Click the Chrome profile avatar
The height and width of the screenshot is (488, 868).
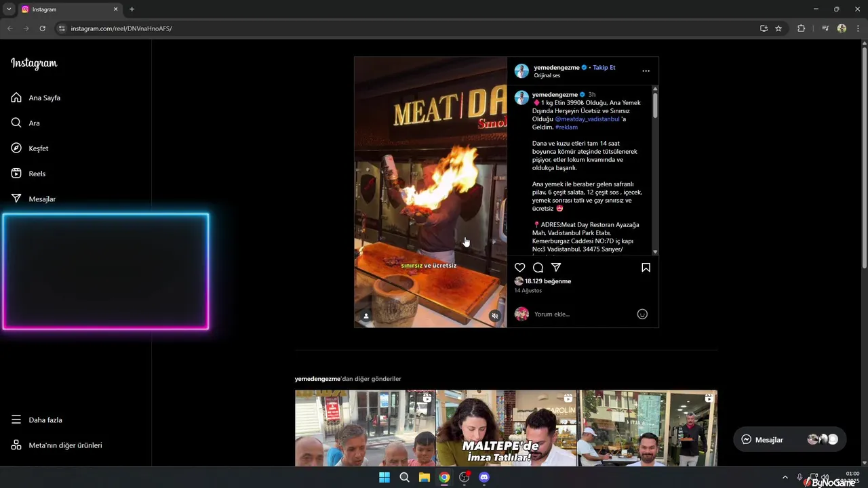click(x=842, y=28)
